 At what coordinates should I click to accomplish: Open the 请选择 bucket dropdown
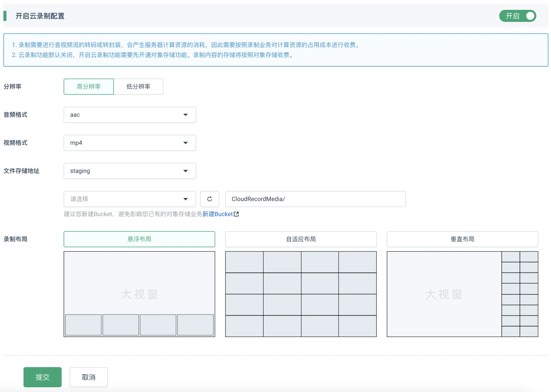click(129, 199)
